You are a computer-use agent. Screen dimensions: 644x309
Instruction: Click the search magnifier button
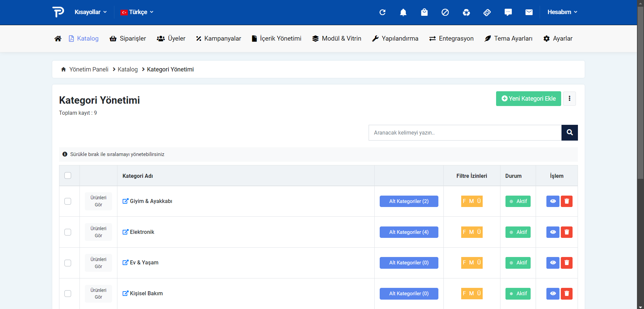pyautogui.click(x=570, y=133)
